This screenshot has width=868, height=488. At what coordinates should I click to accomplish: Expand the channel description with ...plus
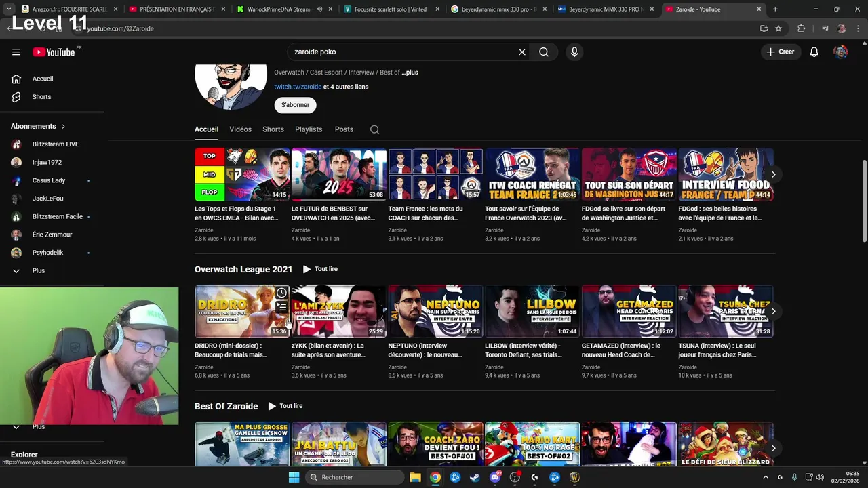(410, 73)
